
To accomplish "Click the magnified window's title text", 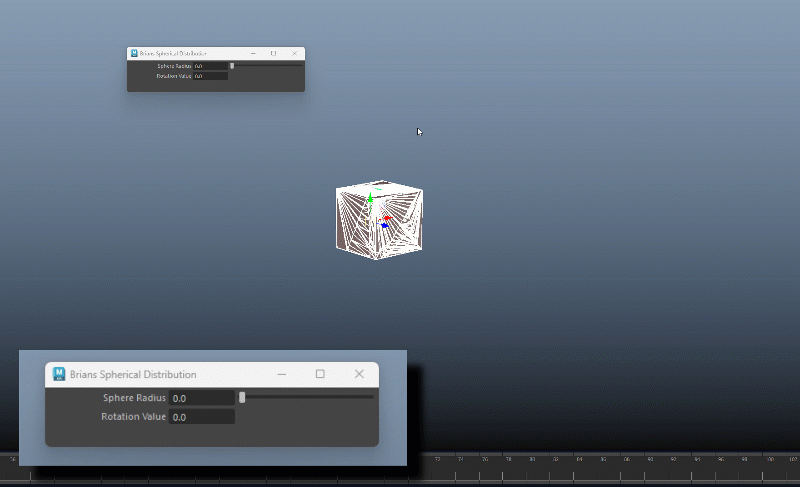I will point(133,374).
